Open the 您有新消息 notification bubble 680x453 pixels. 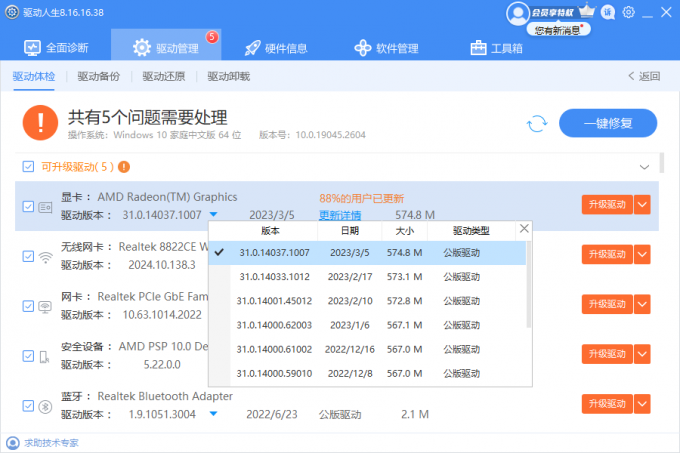(x=559, y=30)
